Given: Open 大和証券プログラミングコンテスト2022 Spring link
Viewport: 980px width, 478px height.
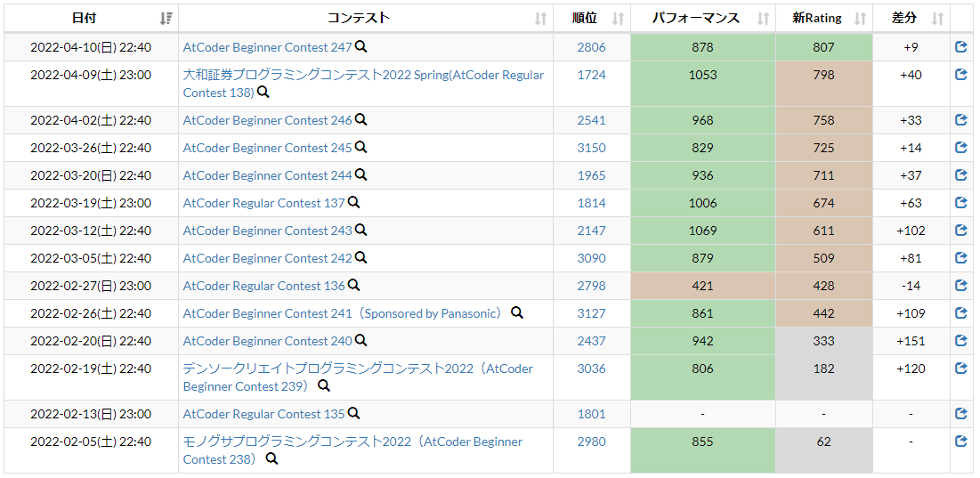Looking at the screenshot, I should coord(364,84).
